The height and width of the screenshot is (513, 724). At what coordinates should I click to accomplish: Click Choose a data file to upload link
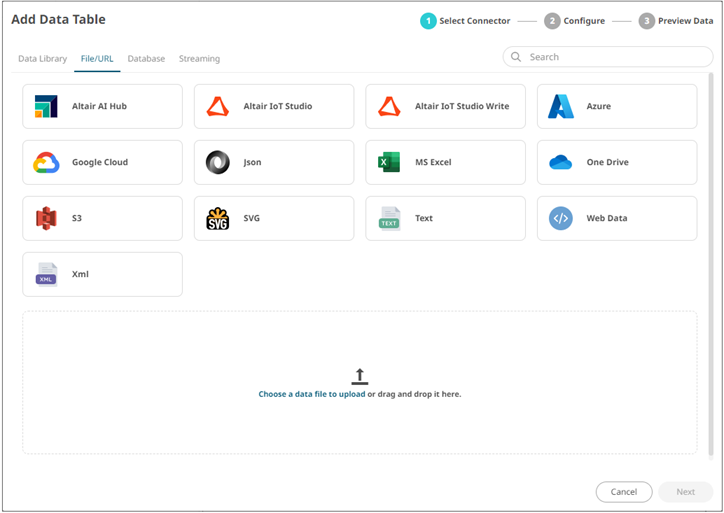click(x=312, y=394)
